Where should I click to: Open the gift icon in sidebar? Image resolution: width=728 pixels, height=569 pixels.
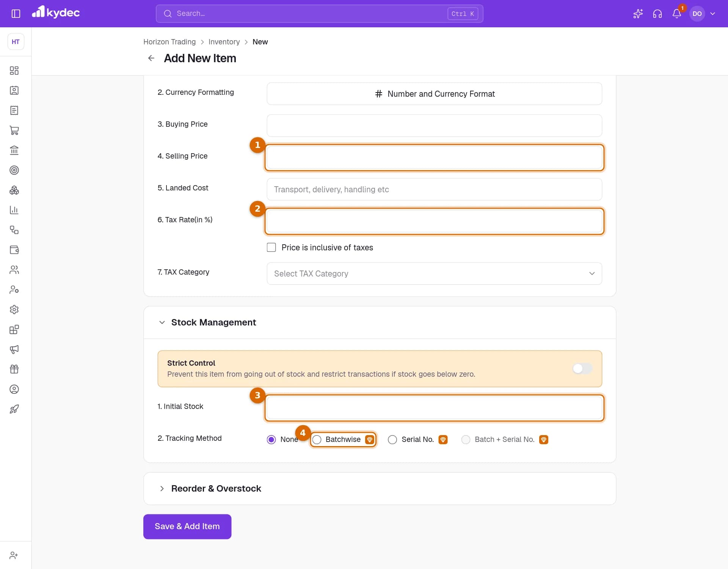pos(14,369)
